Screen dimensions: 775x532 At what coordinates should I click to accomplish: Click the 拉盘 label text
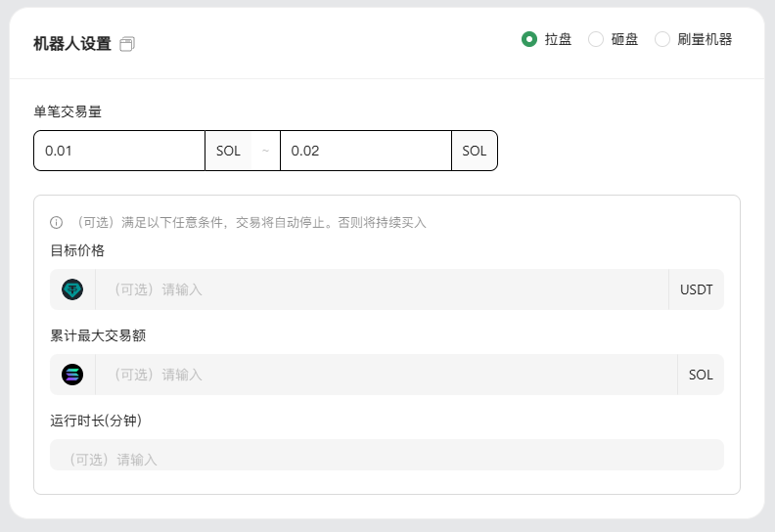(558, 39)
